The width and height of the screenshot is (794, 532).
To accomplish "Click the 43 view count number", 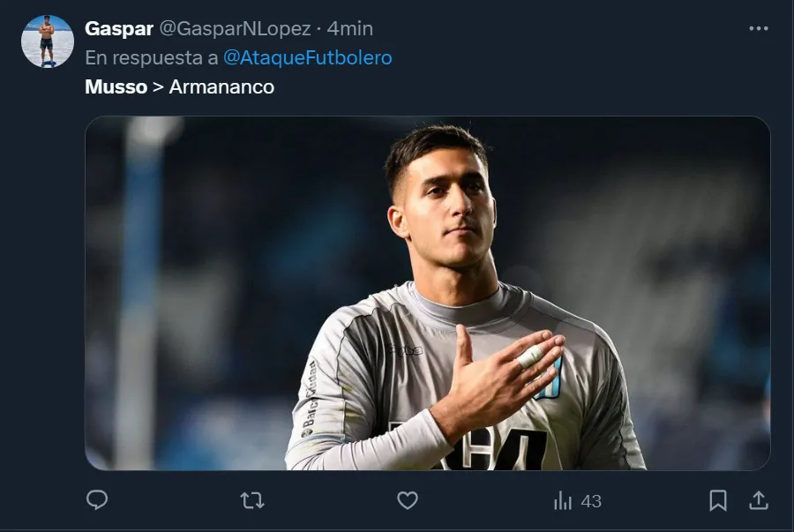I will 591,501.
